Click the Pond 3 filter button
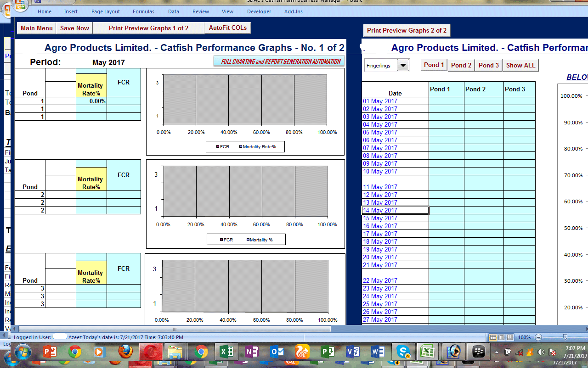Image resolution: width=588 pixels, height=369 pixels. click(489, 65)
